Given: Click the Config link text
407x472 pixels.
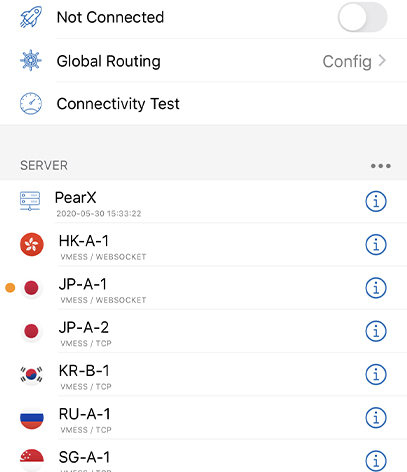Looking at the screenshot, I should coord(347,62).
